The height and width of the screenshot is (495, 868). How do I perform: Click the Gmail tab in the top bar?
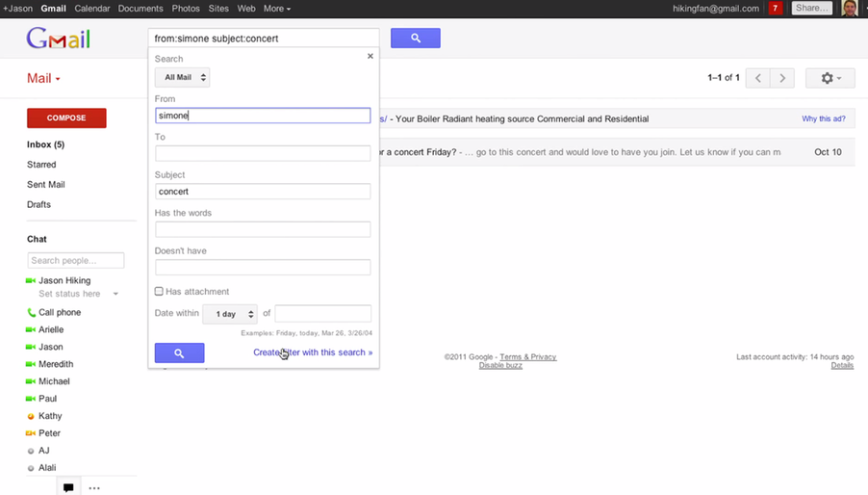click(53, 9)
